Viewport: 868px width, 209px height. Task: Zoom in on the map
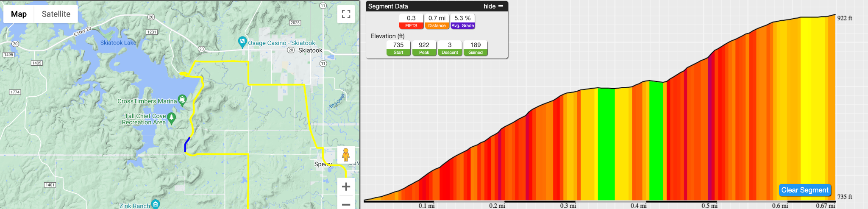[346, 187]
